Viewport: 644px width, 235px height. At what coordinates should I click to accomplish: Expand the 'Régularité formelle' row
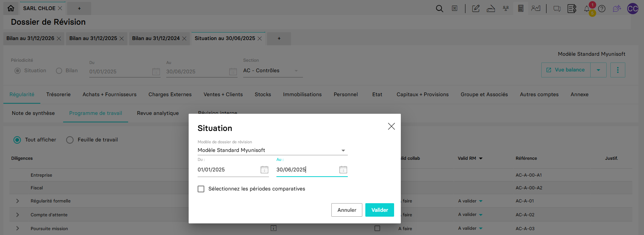click(18, 201)
